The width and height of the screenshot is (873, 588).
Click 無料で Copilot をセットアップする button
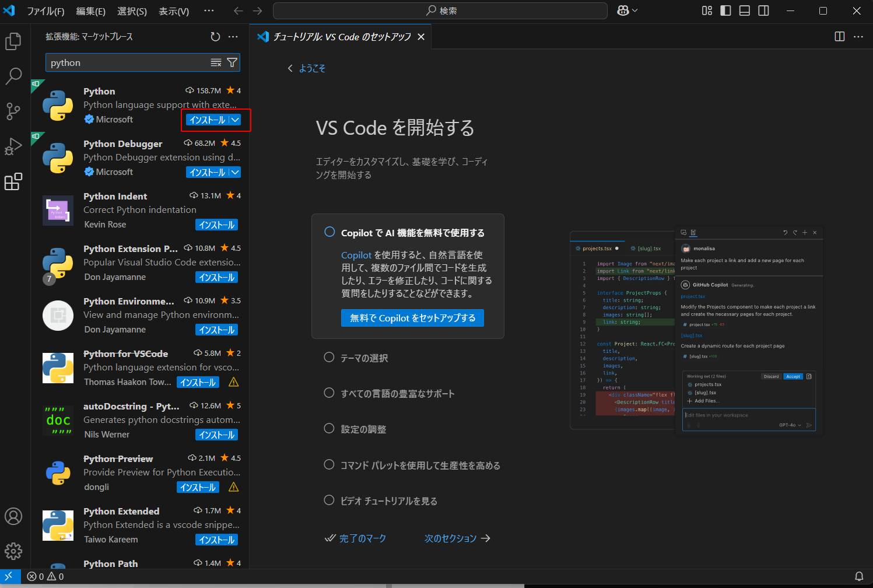(x=412, y=318)
